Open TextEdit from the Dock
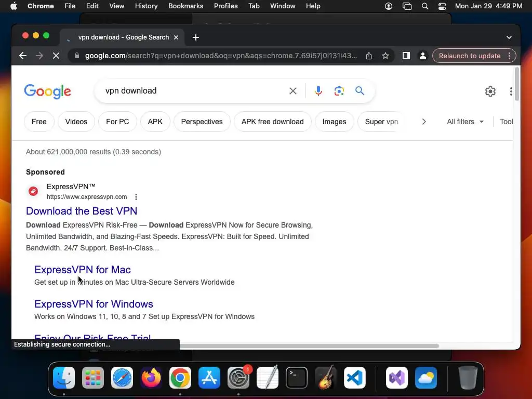Image resolution: width=532 pixels, height=399 pixels. click(268, 378)
